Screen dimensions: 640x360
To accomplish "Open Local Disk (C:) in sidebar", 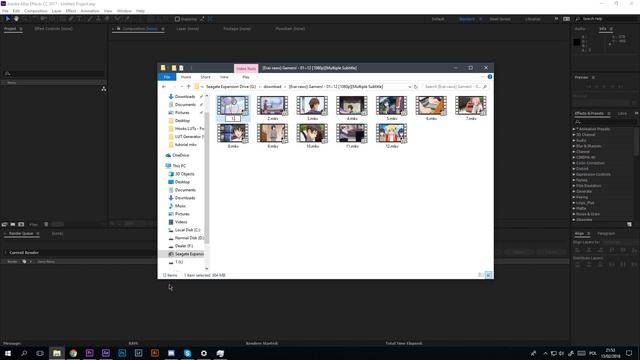I will pyautogui.click(x=184, y=230).
